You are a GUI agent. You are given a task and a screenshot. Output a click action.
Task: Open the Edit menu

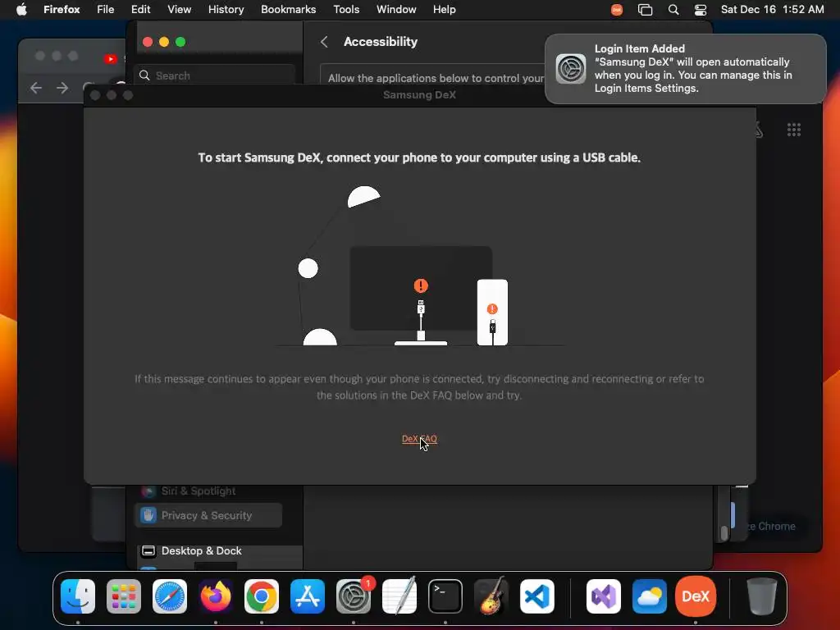click(141, 9)
